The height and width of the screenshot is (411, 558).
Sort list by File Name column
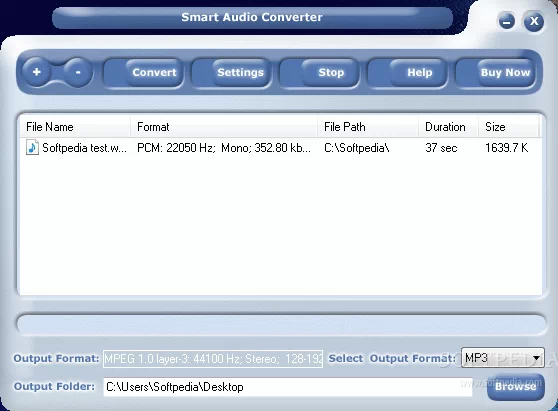pos(75,127)
